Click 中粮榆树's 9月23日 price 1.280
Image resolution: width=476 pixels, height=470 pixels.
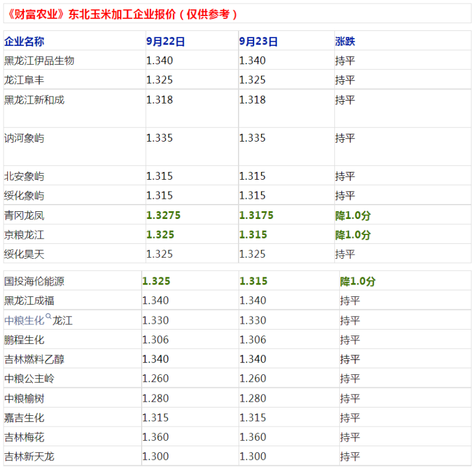[x=252, y=399]
